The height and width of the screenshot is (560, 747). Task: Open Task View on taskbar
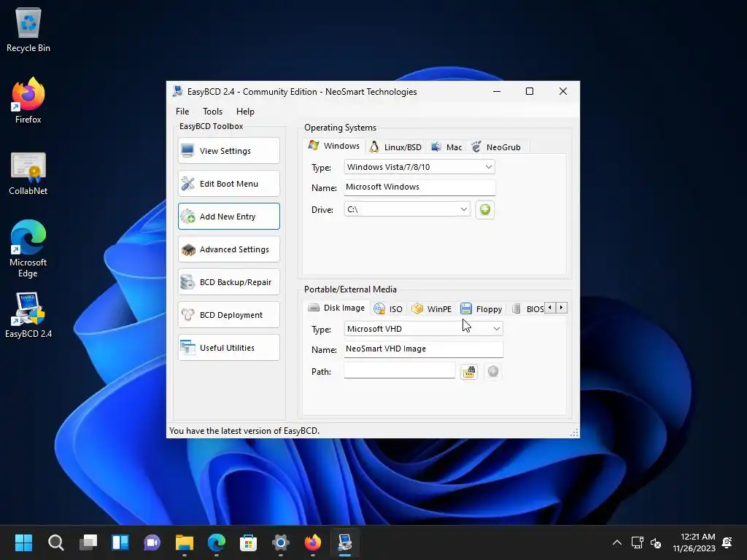pos(88,542)
